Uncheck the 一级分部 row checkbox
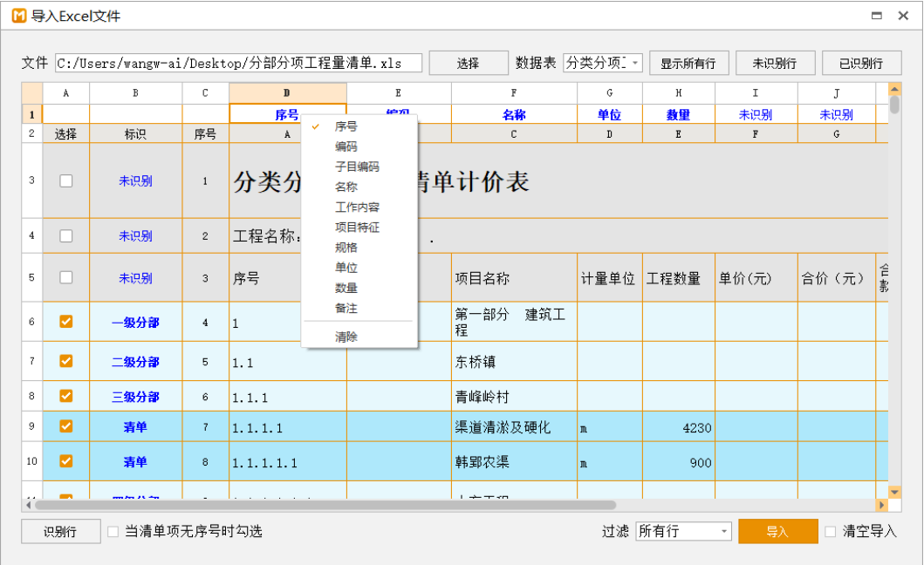The width and height of the screenshot is (924, 565). click(66, 322)
